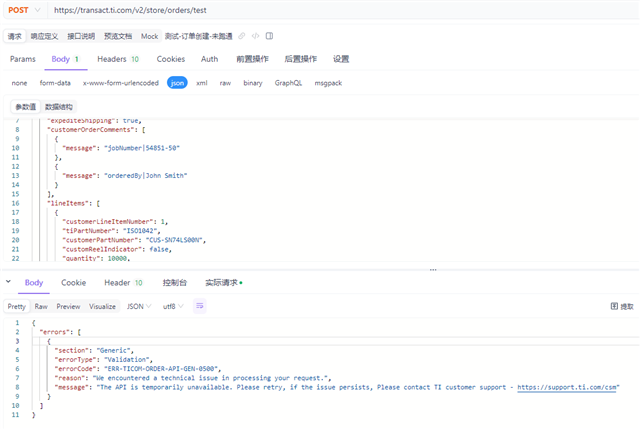The height and width of the screenshot is (430, 640).
Task: Select the form-data body type
Action: click(x=55, y=83)
